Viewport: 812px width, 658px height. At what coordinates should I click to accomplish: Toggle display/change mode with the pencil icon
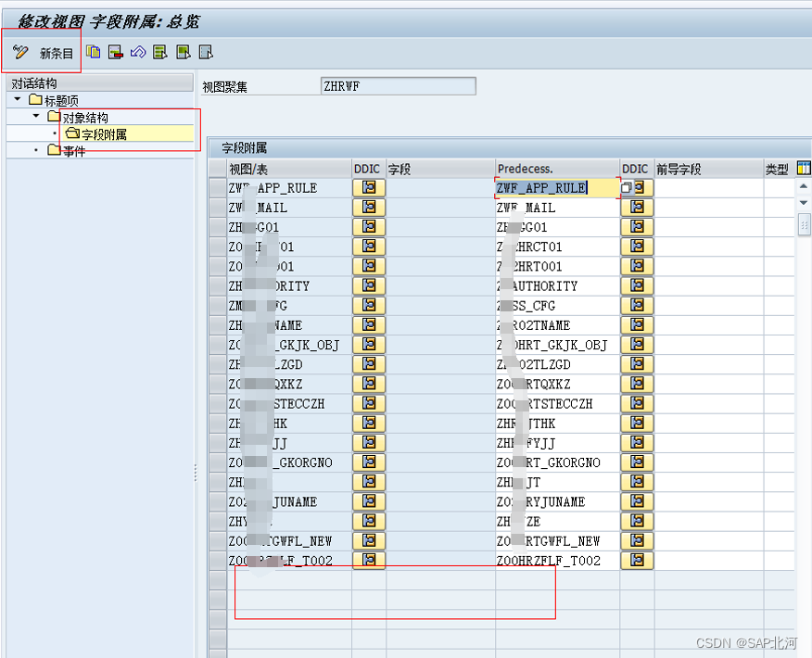[x=20, y=52]
